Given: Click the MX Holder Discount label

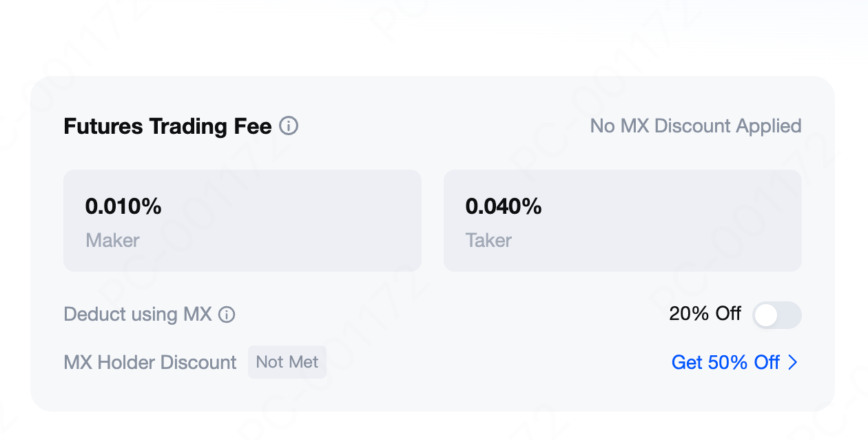Looking at the screenshot, I should (x=150, y=362).
